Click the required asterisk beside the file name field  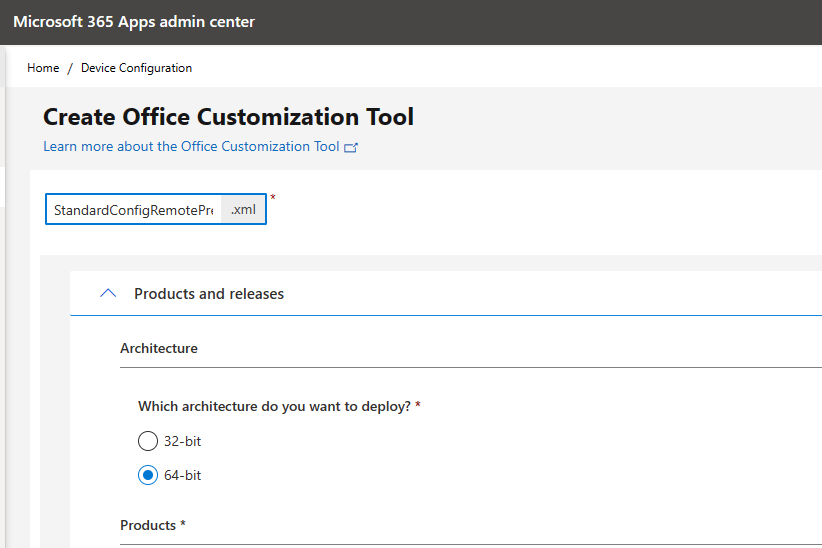coord(273,198)
